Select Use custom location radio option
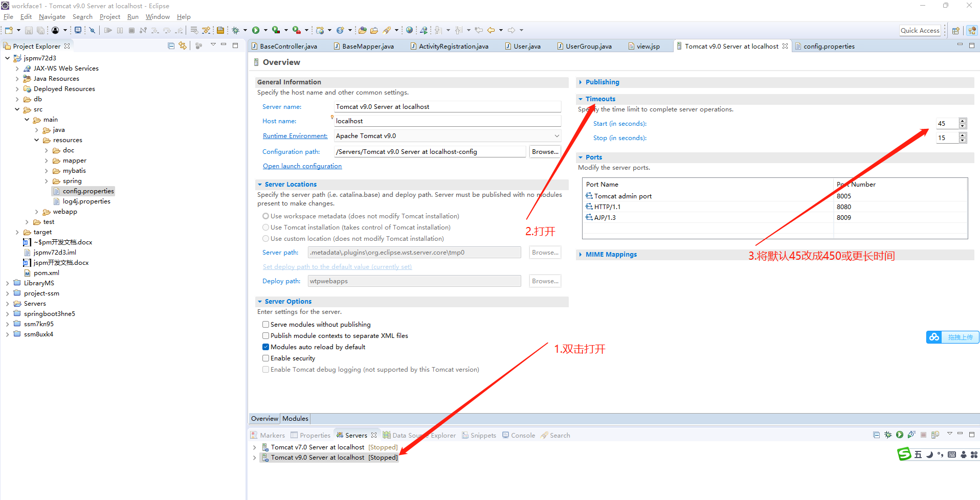 (x=265, y=239)
